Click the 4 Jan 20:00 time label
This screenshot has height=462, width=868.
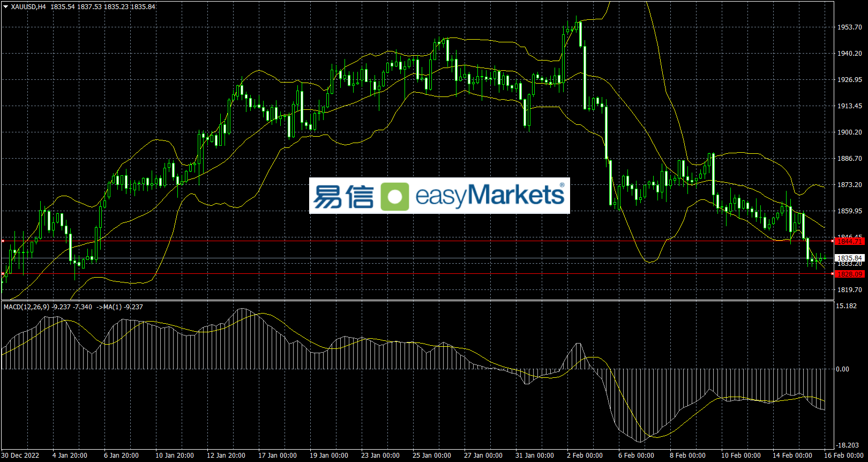70,456
